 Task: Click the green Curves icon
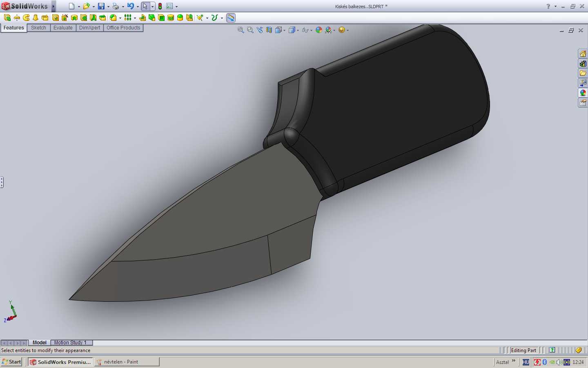214,18
